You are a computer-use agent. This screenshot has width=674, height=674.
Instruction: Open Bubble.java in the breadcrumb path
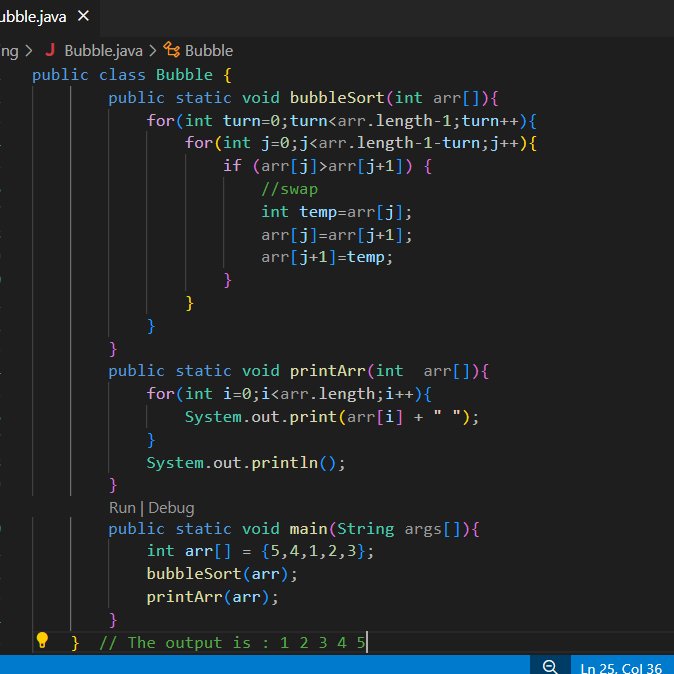pyautogui.click(x=103, y=51)
